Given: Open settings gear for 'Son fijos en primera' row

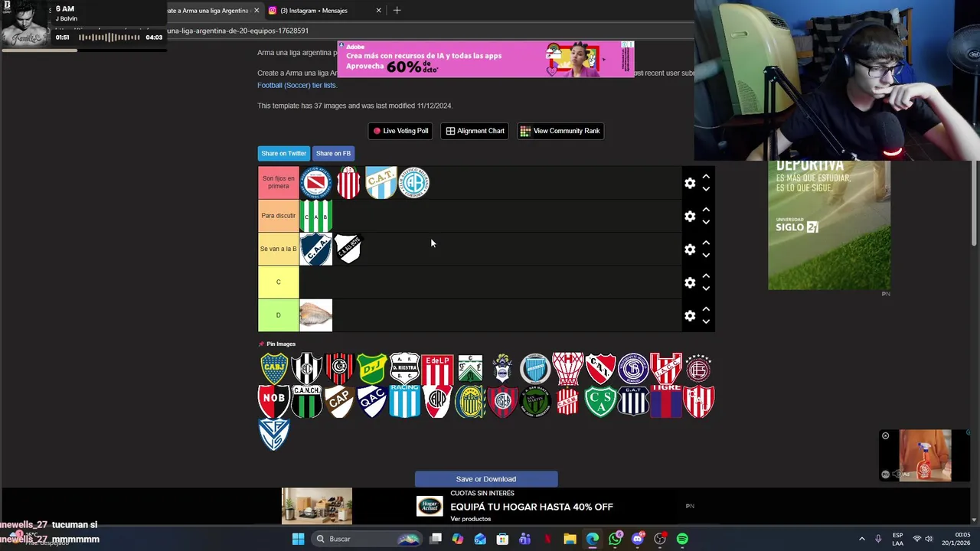Looking at the screenshot, I should tap(690, 183).
